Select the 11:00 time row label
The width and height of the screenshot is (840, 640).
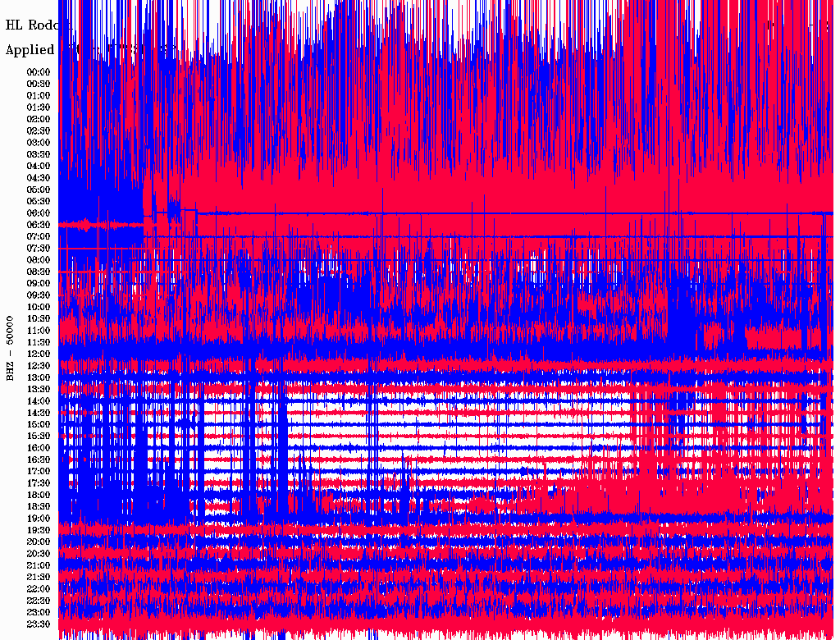(39, 330)
